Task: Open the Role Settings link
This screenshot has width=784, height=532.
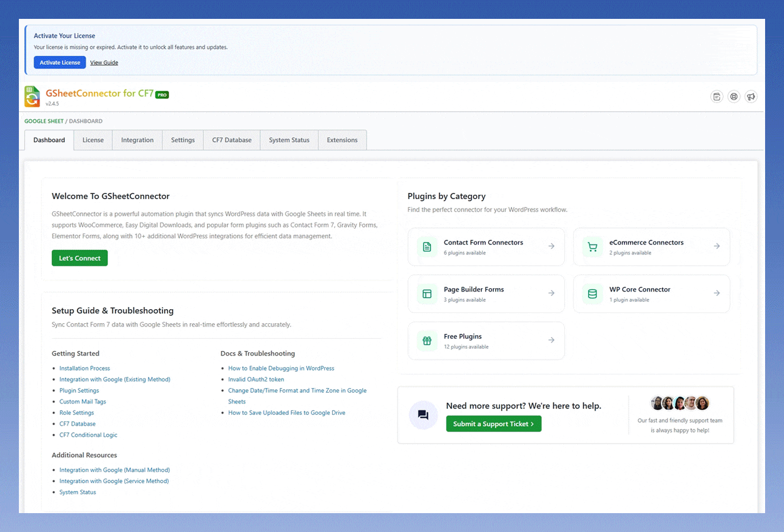Action: point(77,413)
